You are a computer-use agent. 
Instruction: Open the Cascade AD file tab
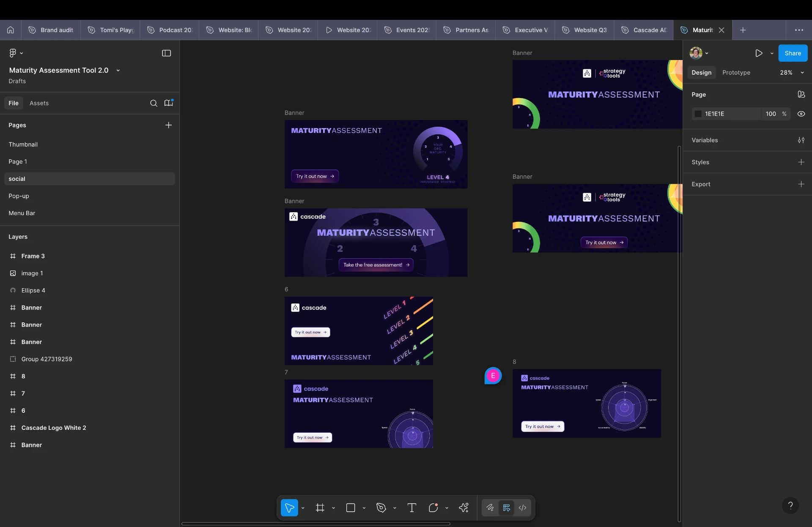point(644,30)
